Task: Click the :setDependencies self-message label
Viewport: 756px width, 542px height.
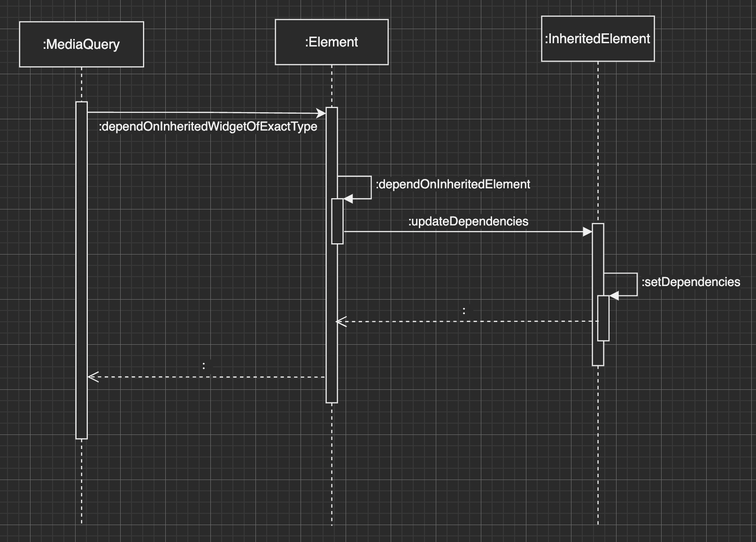Action: tap(691, 282)
